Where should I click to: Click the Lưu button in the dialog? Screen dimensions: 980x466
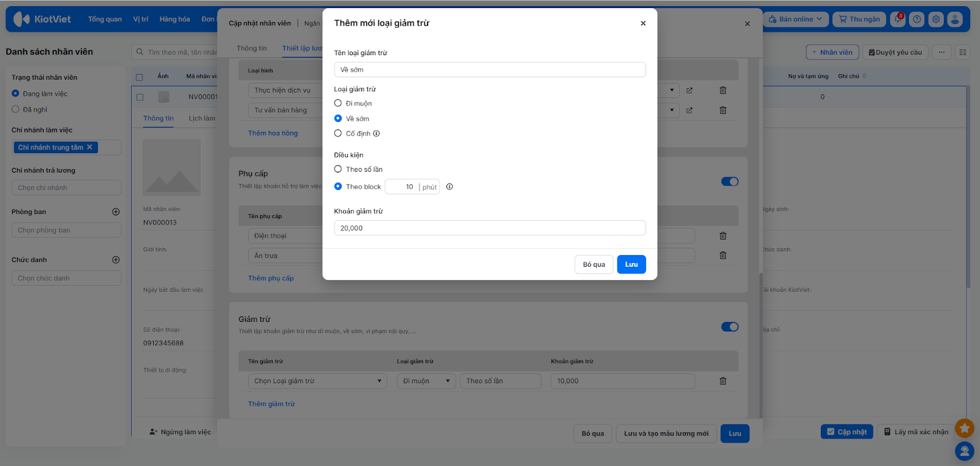[631, 264]
